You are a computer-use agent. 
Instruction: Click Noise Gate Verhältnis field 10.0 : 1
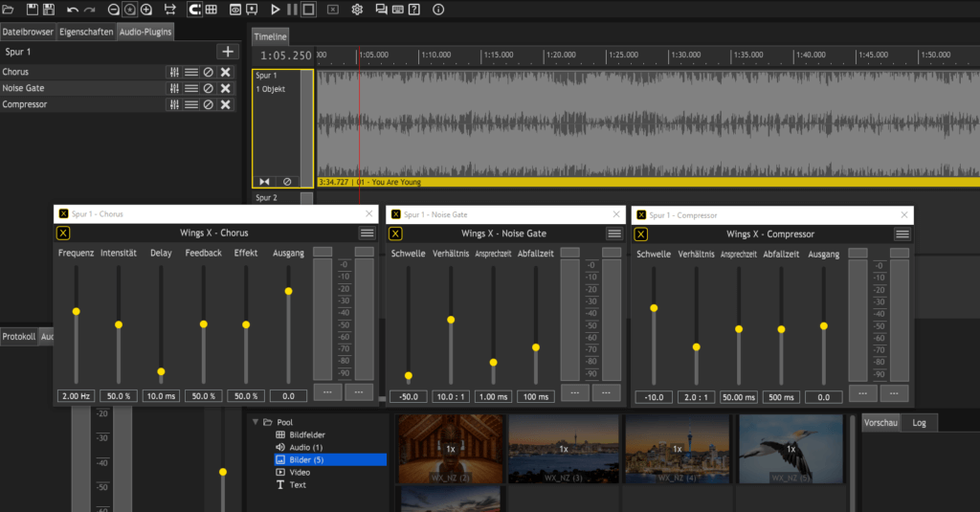click(451, 396)
